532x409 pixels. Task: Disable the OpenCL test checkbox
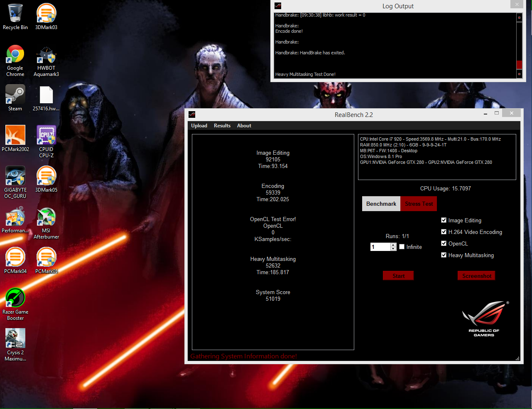coord(444,243)
